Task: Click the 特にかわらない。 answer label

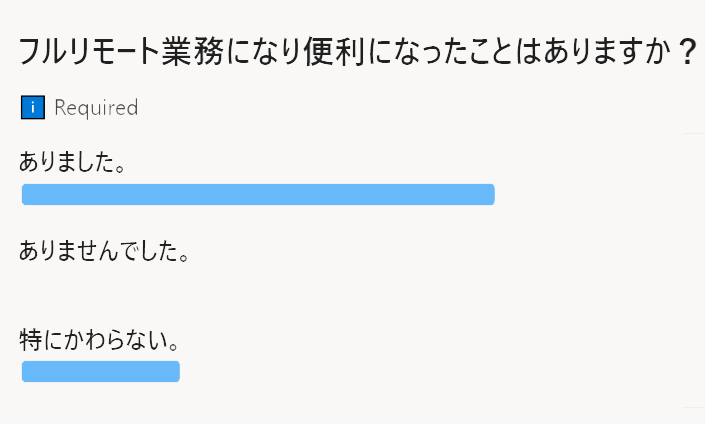Action: [x=100, y=340]
